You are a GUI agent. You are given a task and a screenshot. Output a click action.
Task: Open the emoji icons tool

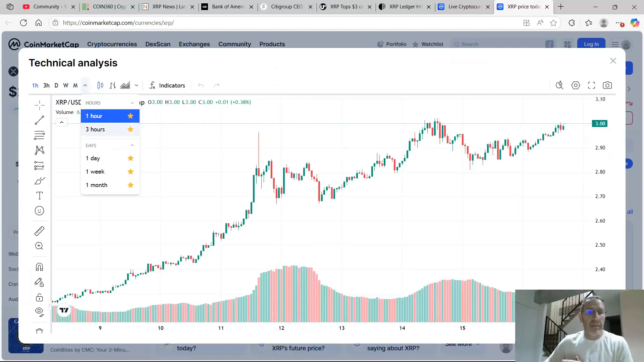[x=39, y=211]
